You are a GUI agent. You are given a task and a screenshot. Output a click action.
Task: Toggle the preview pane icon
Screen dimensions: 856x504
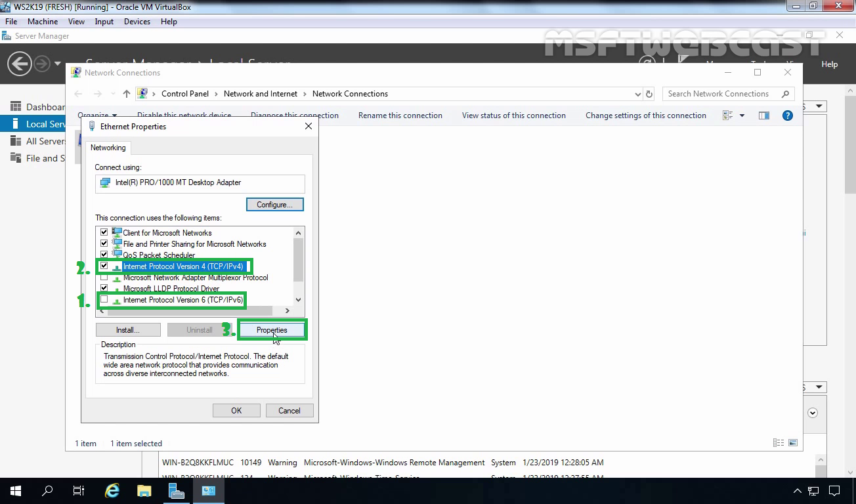tap(764, 115)
